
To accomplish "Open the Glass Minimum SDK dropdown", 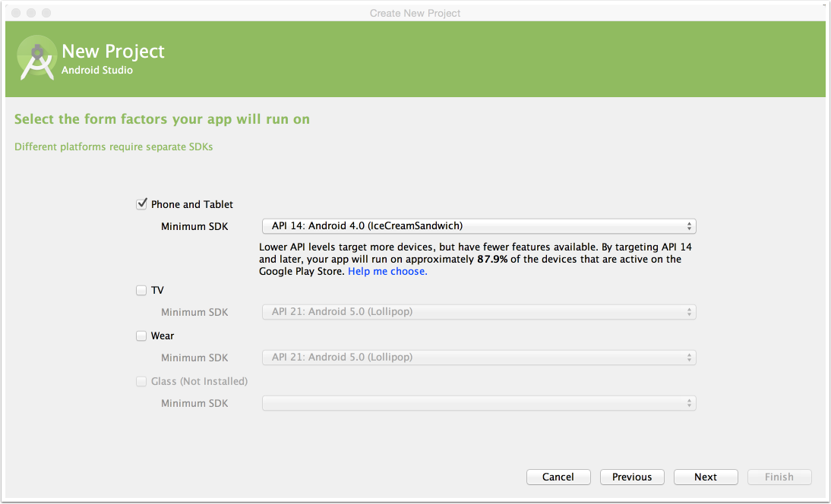I will coord(479,403).
